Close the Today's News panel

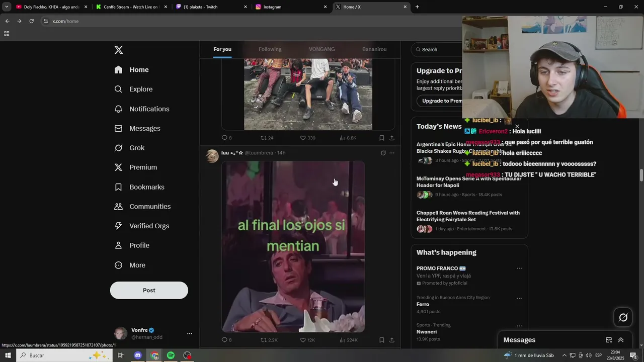517,127
